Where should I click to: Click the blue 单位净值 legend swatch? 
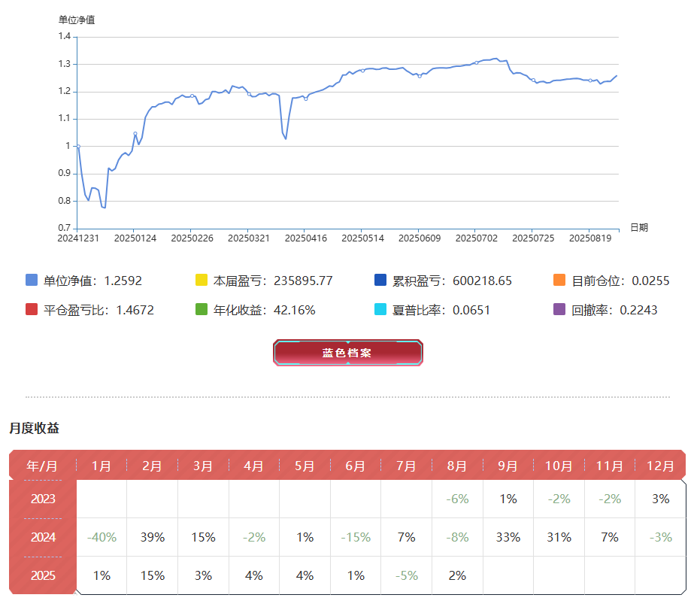(x=32, y=281)
